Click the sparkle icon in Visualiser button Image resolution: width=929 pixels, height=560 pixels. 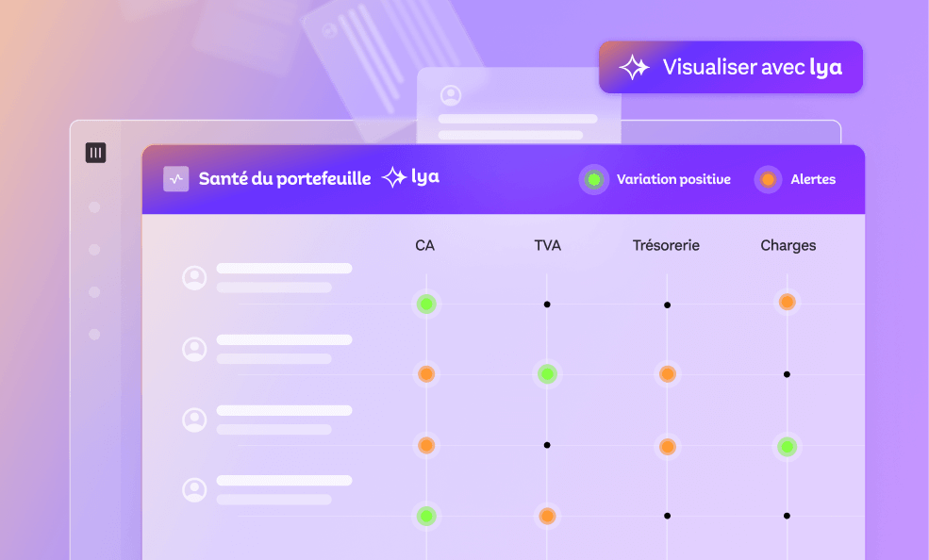tap(634, 67)
